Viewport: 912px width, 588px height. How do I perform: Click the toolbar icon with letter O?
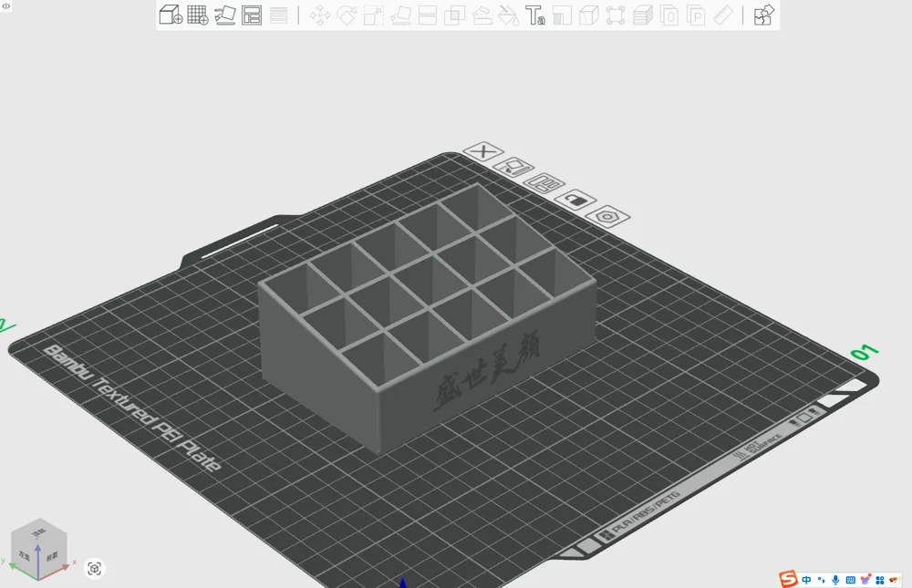tap(668, 15)
